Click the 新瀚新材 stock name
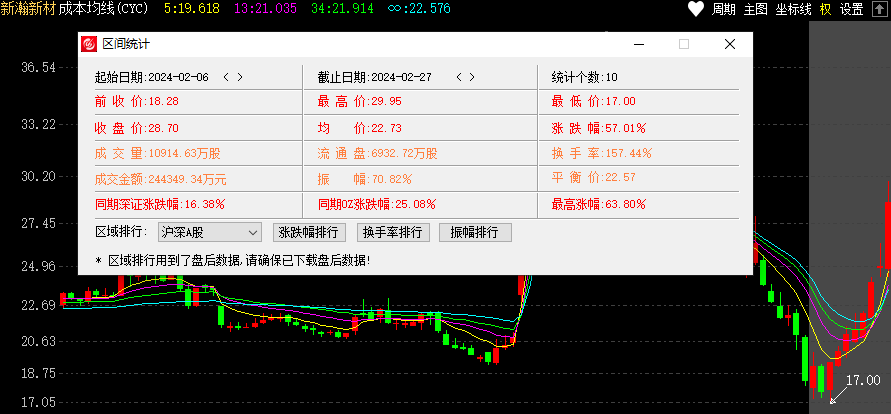The width and height of the screenshot is (891, 414). [29, 8]
